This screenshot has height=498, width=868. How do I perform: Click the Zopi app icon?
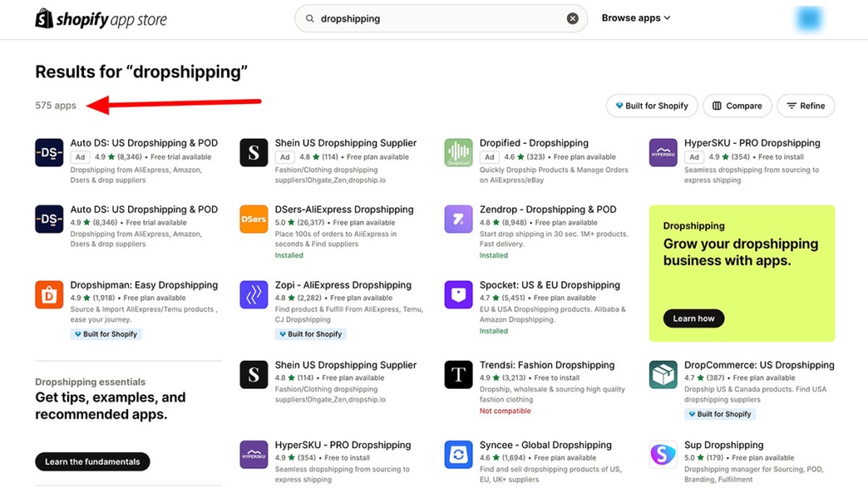(x=253, y=296)
